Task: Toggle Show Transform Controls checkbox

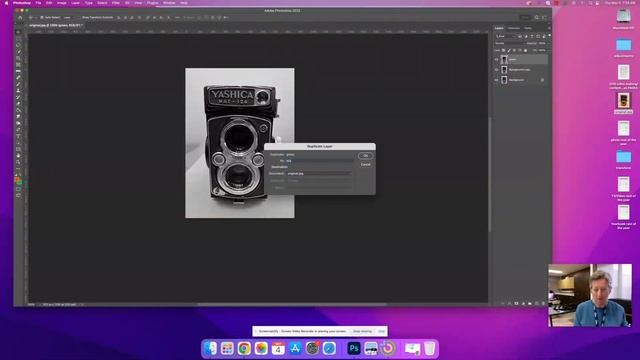Action: click(80, 18)
